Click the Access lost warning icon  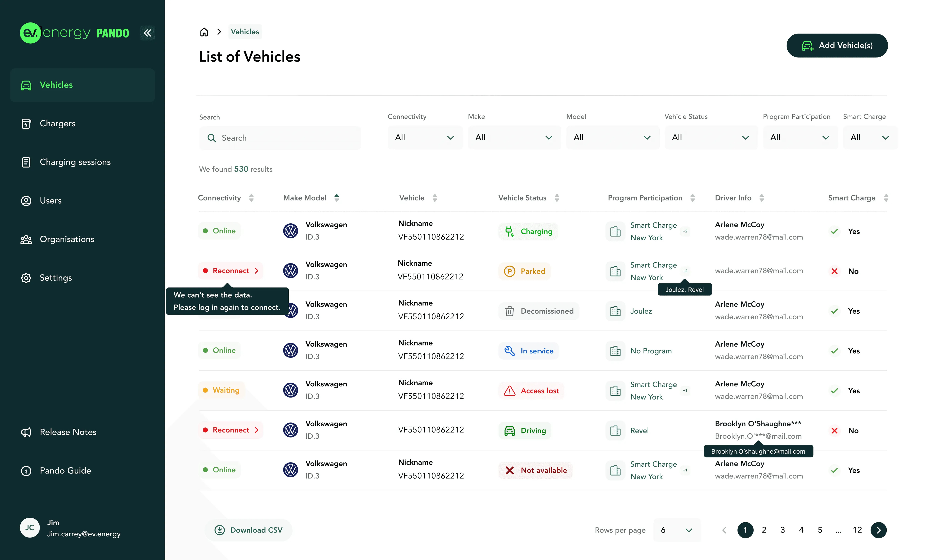tap(509, 390)
